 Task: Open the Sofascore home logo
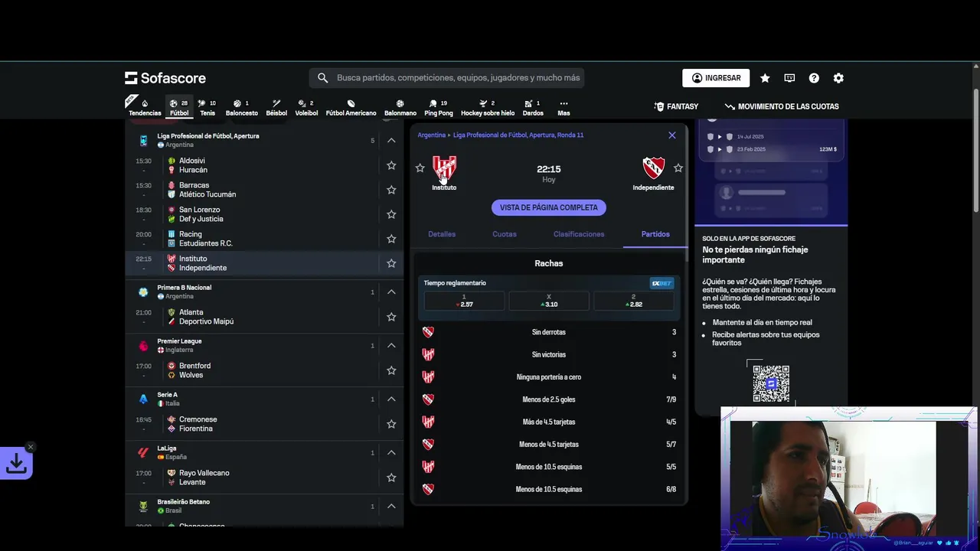(x=165, y=78)
